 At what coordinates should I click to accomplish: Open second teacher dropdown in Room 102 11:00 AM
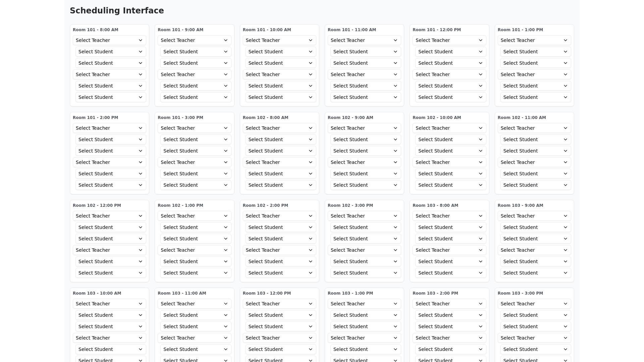click(534, 162)
